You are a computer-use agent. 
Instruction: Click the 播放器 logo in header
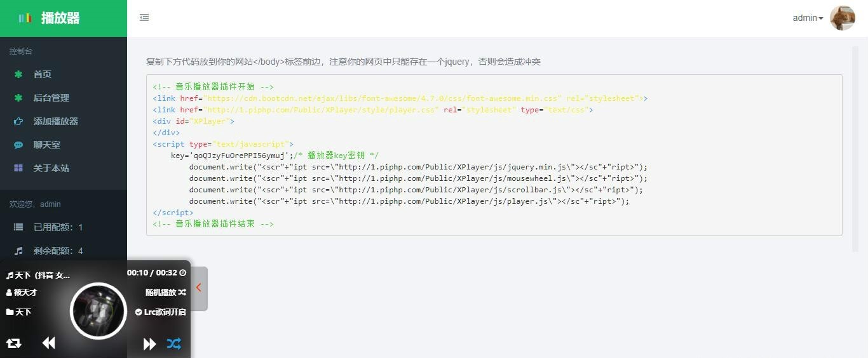click(x=60, y=18)
